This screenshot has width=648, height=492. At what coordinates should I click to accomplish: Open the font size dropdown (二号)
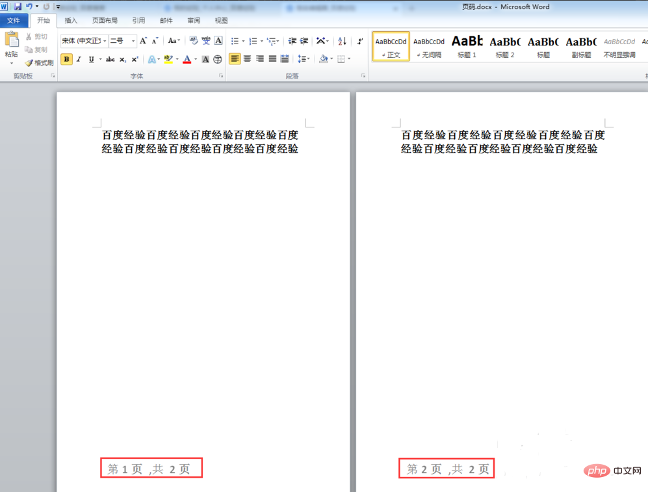click(121, 41)
